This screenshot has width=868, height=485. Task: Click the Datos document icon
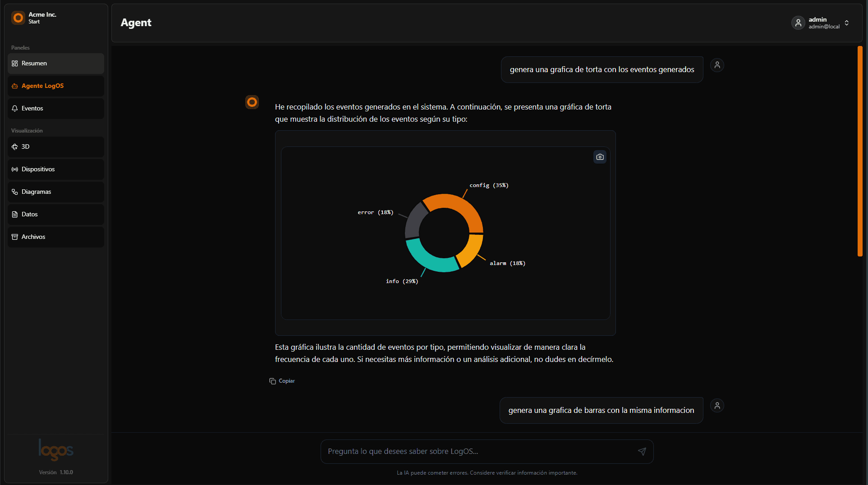click(x=15, y=215)
